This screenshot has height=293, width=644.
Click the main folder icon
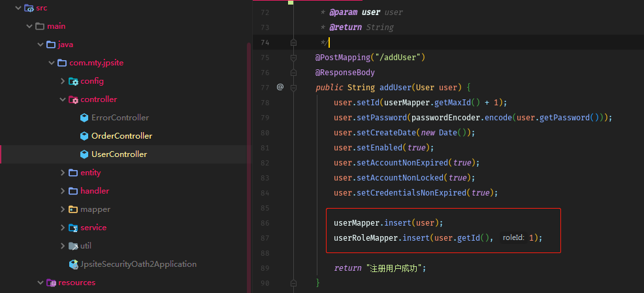[40, 26]
